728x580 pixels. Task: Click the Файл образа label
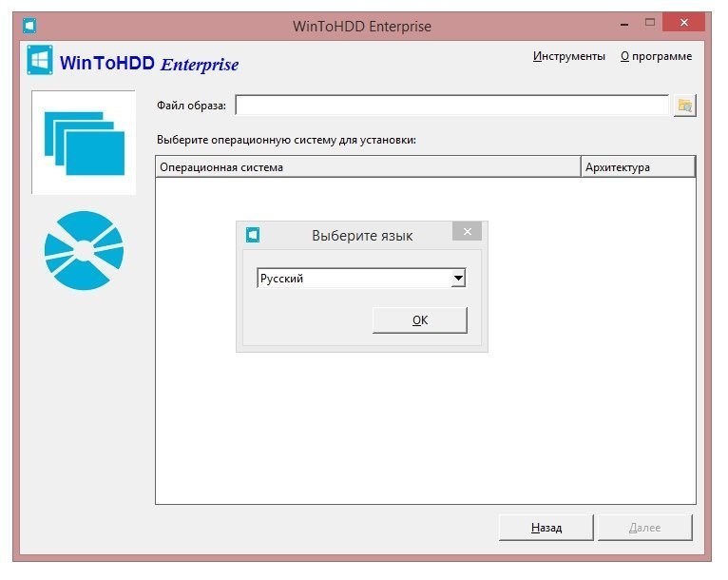click(x=191, y=106)
